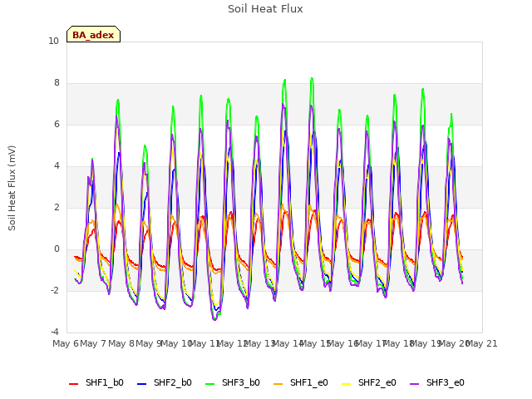Click the orange SHF1_e0 legend marker

(x=278, y=384)
